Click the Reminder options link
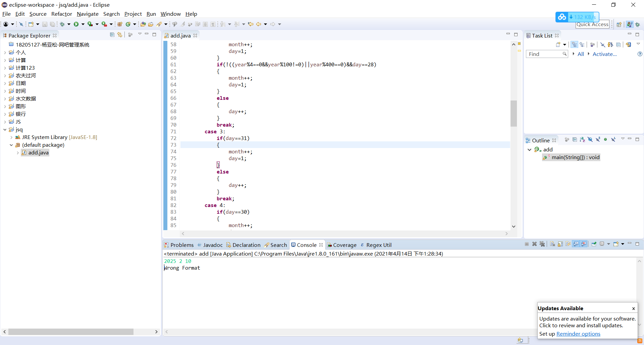The image size is (644, 345). pyautogui.click(x=578, y=334)
